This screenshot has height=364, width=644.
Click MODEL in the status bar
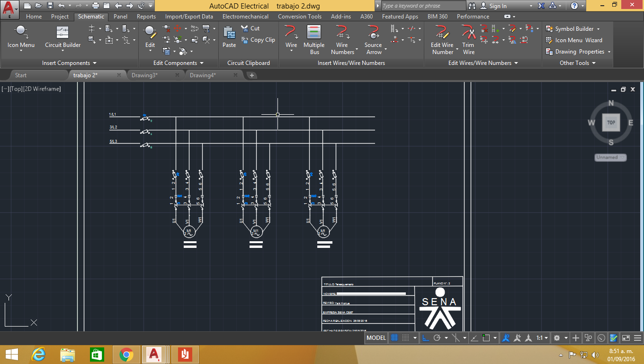tap(376, 337)
